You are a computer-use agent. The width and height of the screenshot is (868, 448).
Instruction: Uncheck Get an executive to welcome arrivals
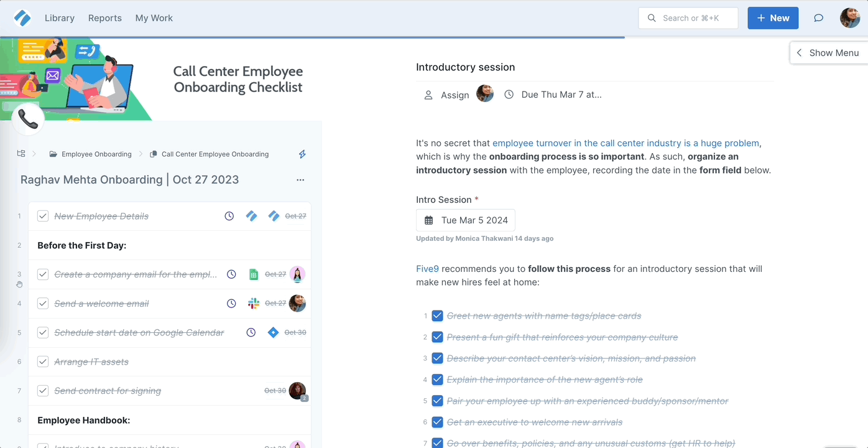tap(437, 422)
